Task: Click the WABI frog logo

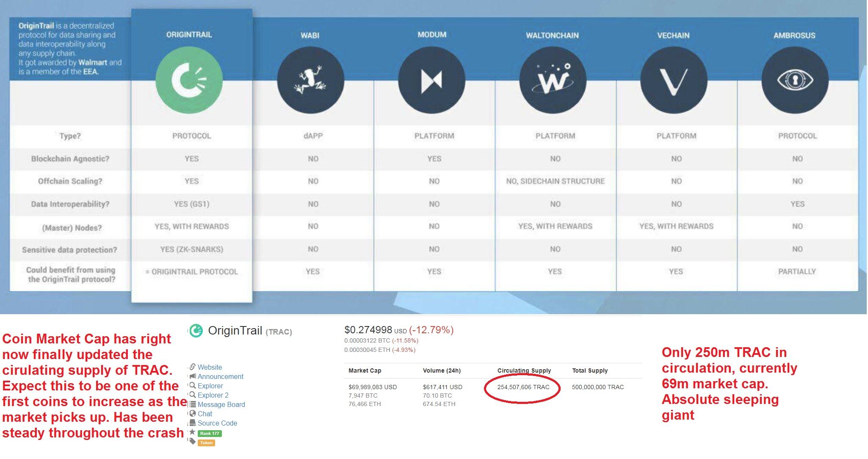Action: pyautogui.click(x=310, y=80)
